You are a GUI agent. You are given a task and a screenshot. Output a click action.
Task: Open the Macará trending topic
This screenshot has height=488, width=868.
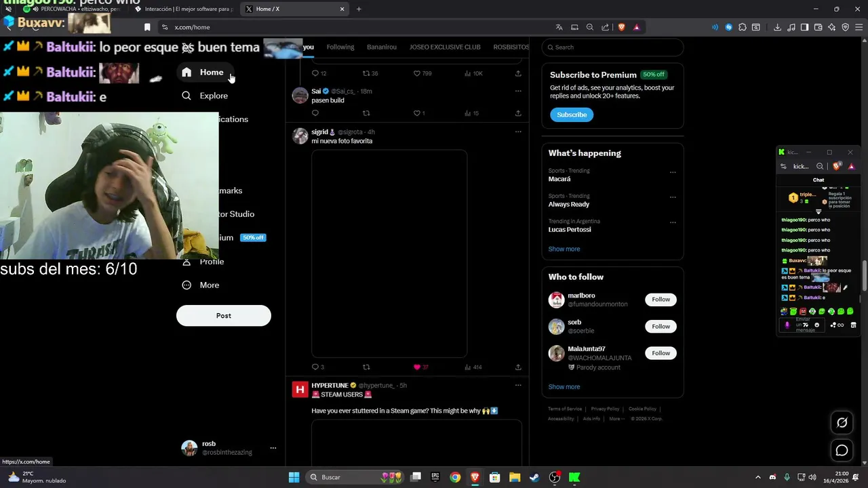pyautogui.click(x=559, y=179)
